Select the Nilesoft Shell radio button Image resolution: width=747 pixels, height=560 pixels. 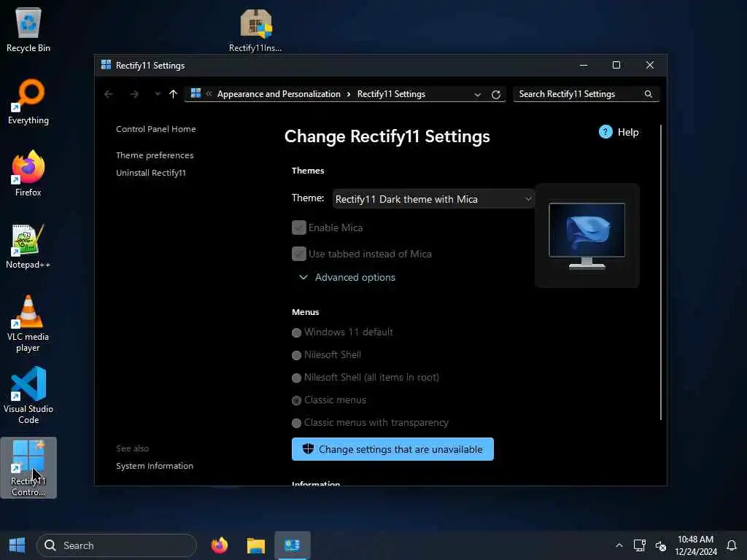point(296,355)
